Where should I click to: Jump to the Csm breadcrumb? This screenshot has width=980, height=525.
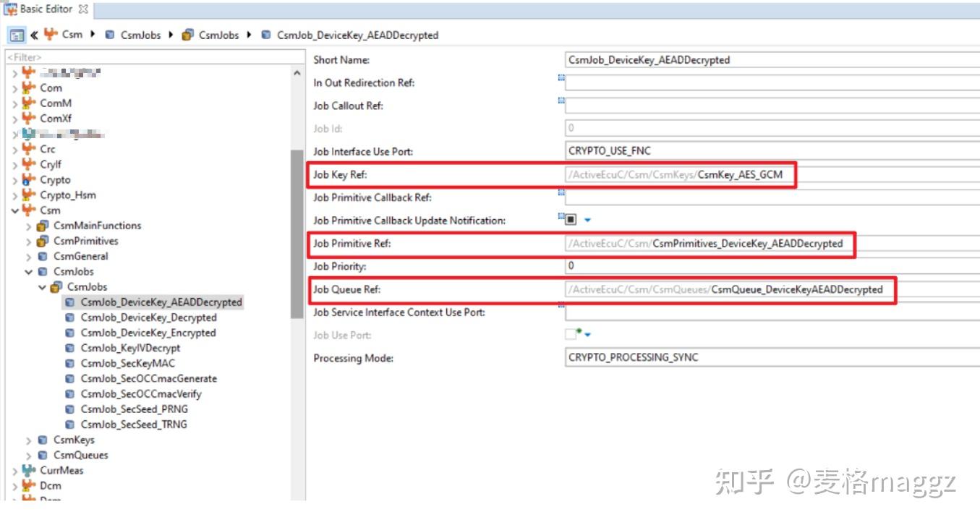[72, 35]
